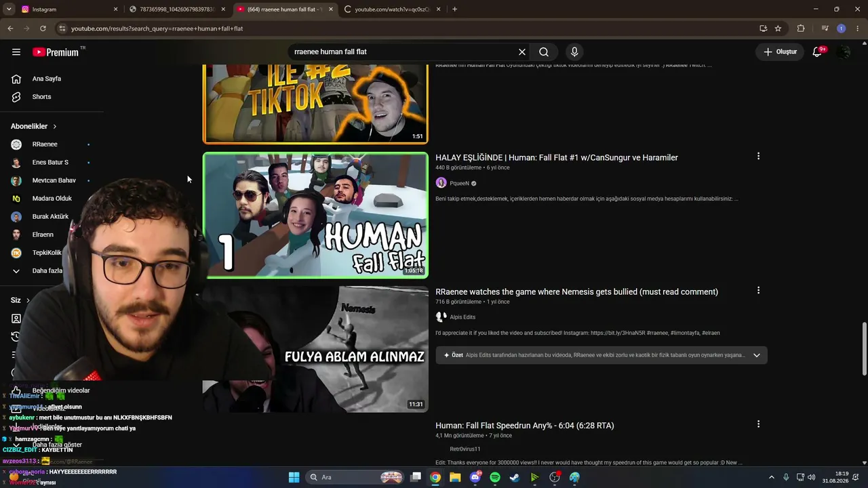Reload the page in Chrome
The image size is (868, 488).
(43, 28)
